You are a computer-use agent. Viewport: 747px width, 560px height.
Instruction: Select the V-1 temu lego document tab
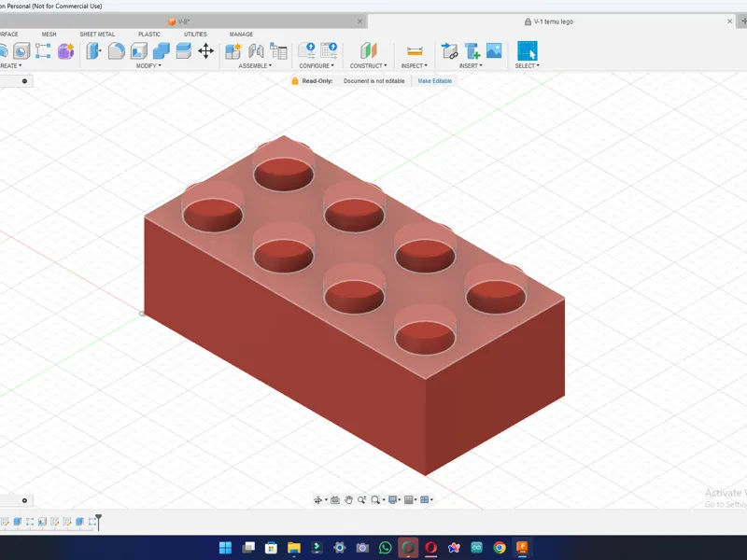click(x=553, y=21)
